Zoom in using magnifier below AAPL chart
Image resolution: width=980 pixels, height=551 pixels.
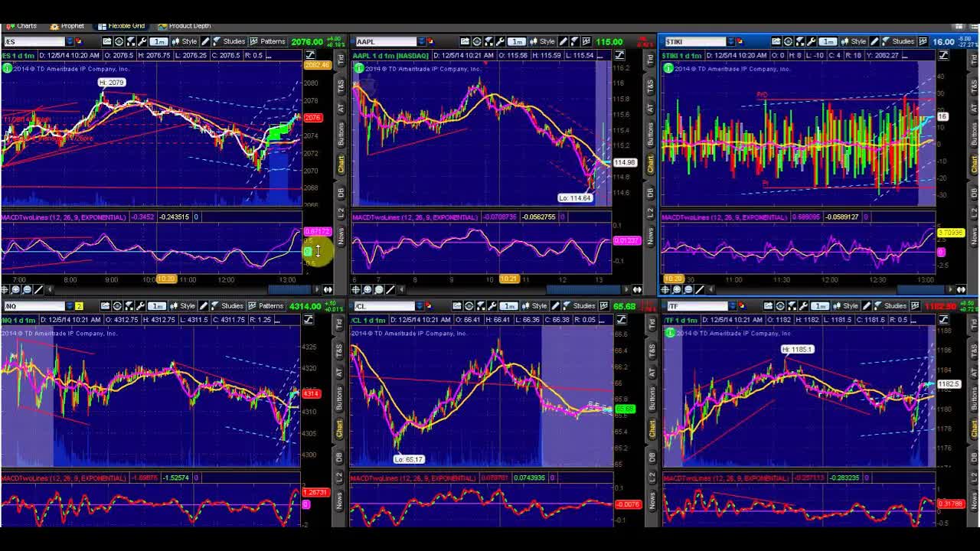pyautogui.click(x=367, y=289)
